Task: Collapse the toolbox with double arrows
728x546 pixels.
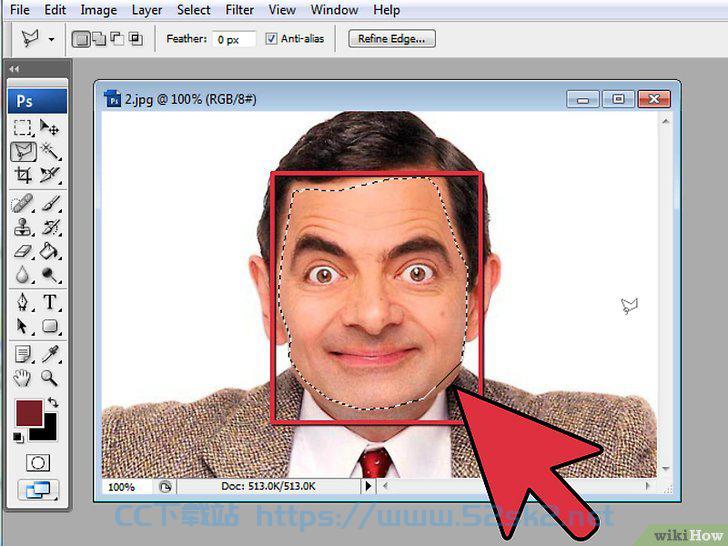Action: [14, 69]
